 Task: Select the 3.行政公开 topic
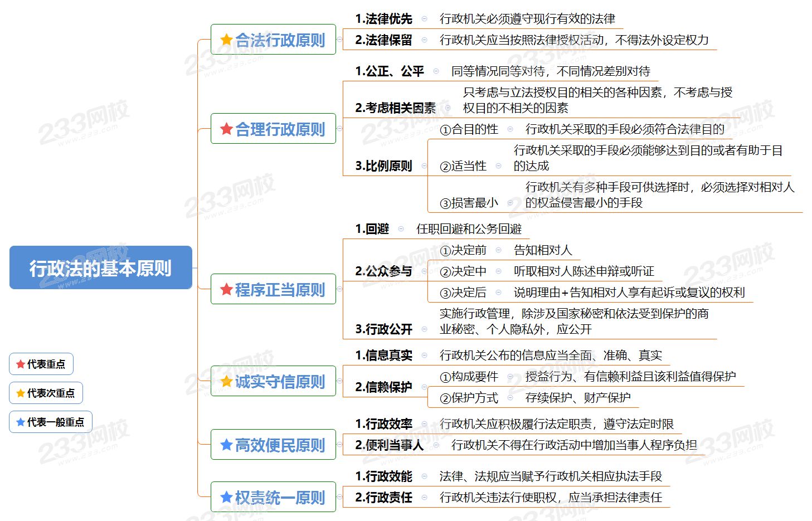click(383, 329)
